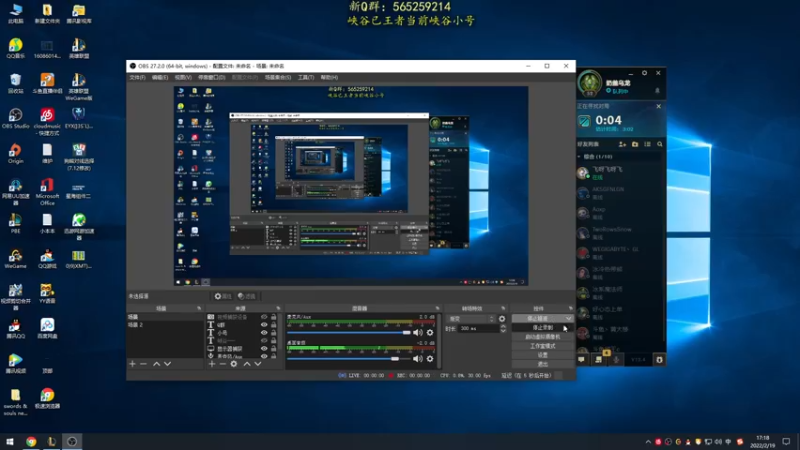
Task: Open OBS 设置 settings button
Action: point(542,355)
